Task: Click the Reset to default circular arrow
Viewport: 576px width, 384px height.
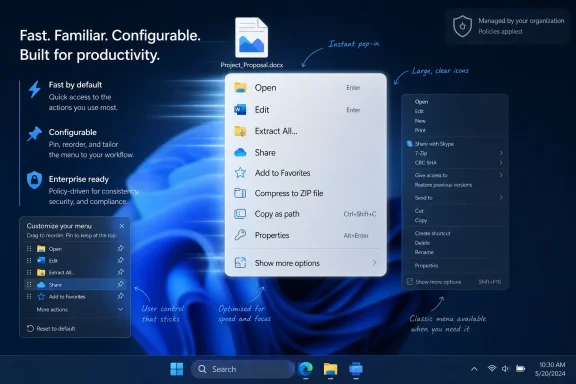Action: [30, 329]
